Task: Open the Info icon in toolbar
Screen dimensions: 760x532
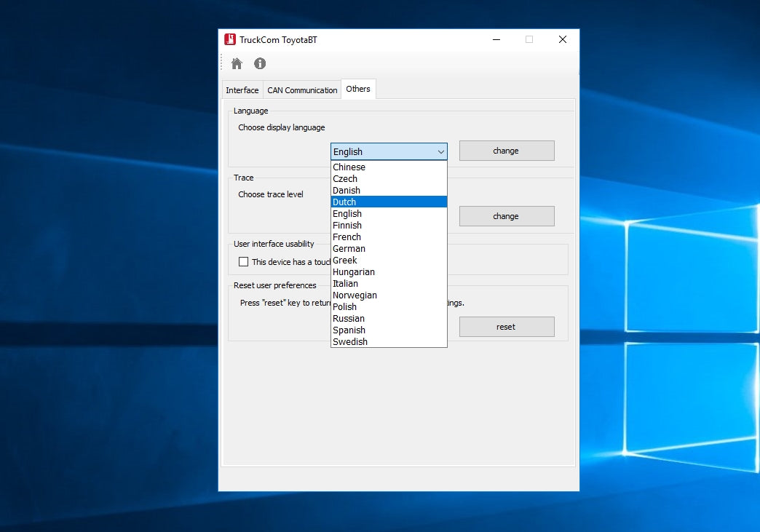Action: (x=260, y=64)
